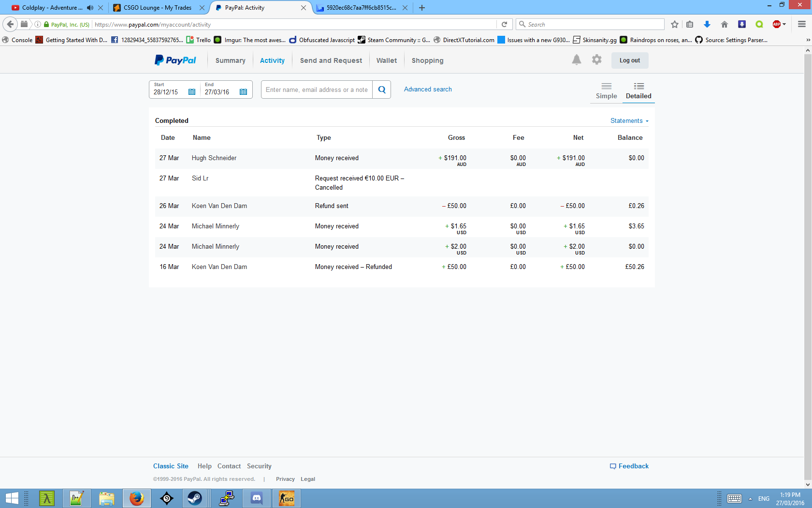Open the Send and Request tab
The height and width of the screenshot is (508, 812).
pos(331,60)
